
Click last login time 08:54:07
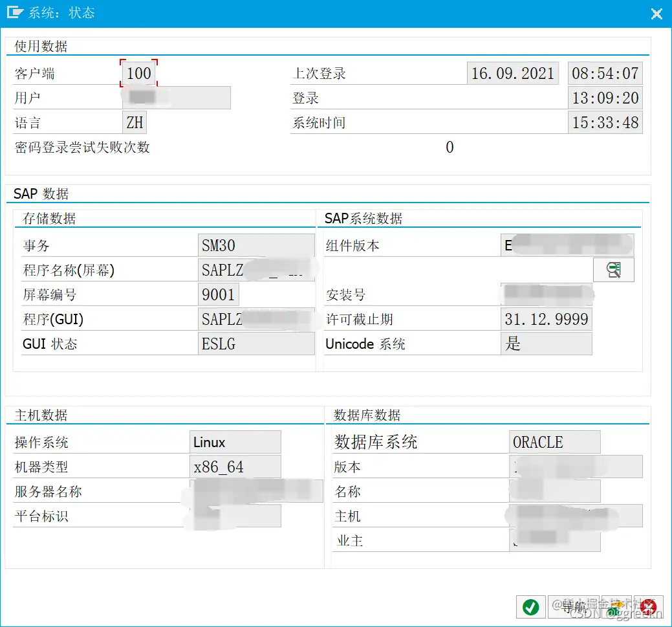(605, 73)
